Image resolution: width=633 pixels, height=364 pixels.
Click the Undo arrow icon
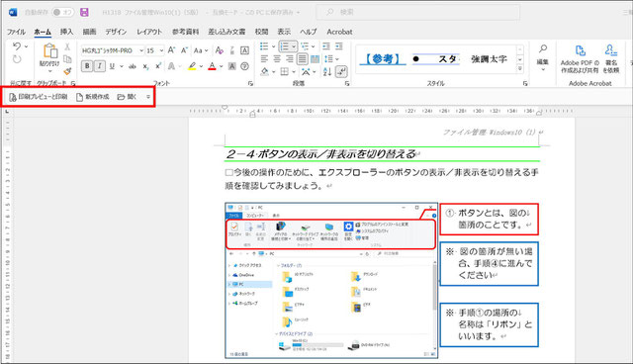[x=17, y=46]
